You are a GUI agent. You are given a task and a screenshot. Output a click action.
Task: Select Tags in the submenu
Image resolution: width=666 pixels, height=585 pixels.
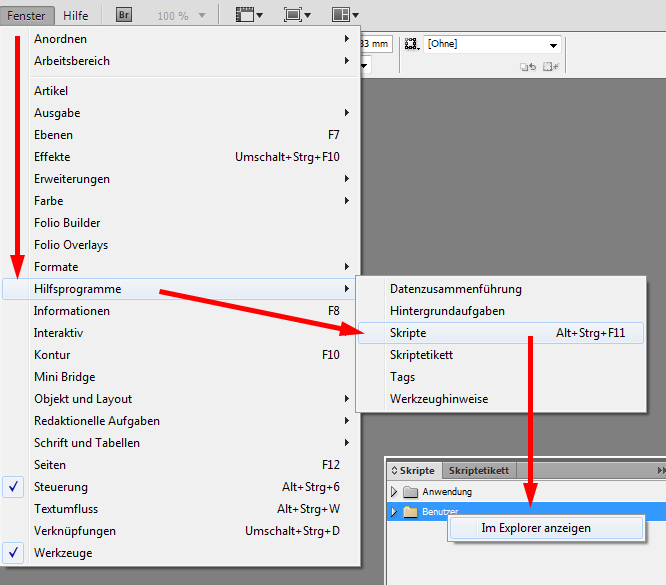501,377
